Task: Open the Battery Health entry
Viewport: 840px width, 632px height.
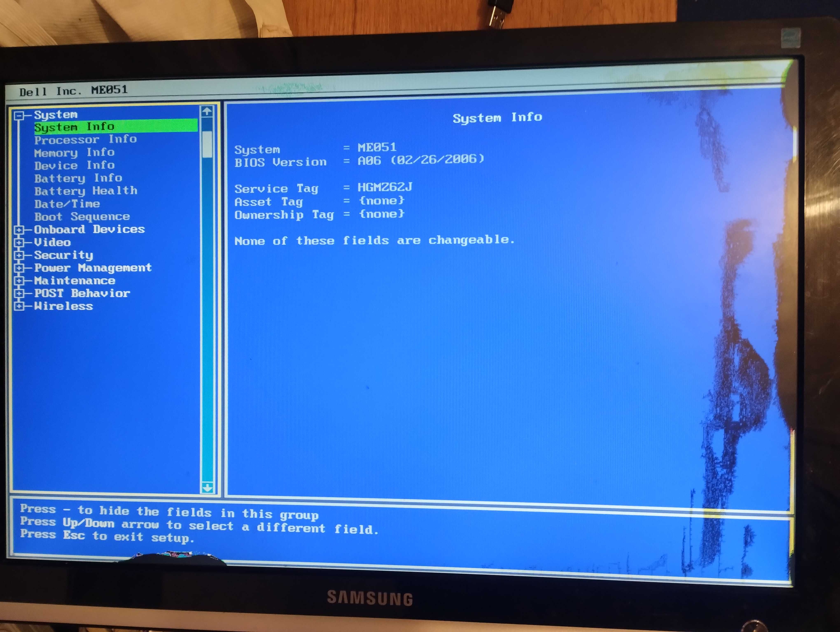Action: click(86, 191)
